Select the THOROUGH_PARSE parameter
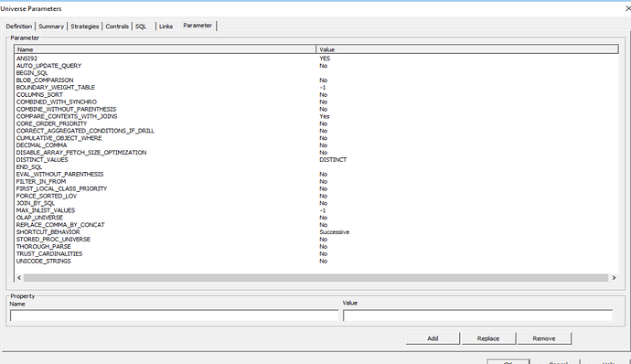631x364 pixels. click(44, 246)
